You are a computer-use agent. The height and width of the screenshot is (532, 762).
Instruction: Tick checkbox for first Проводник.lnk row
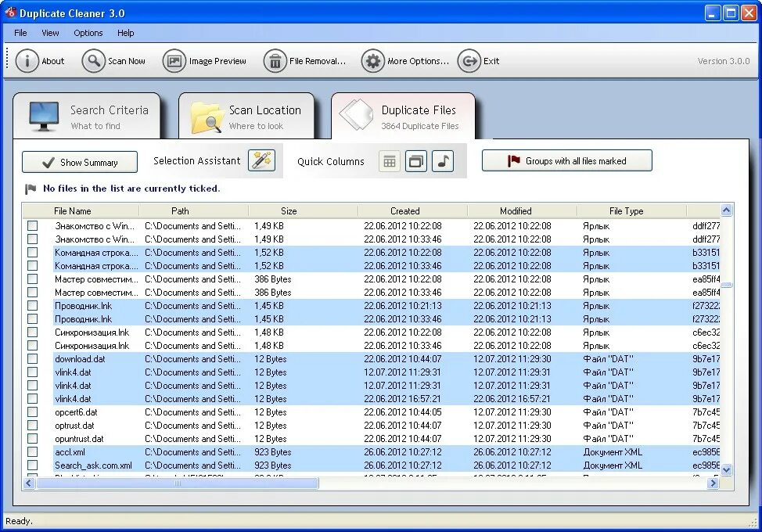(33, 306)
